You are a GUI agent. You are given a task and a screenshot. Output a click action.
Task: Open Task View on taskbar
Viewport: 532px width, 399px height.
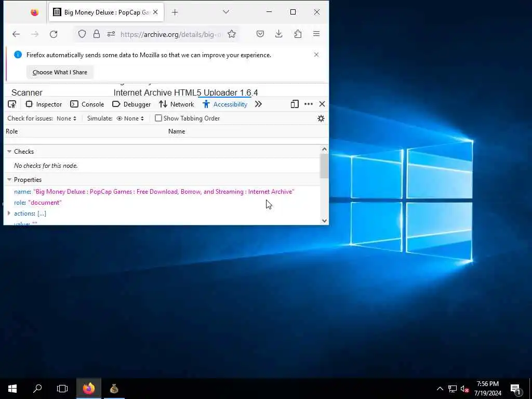point(62,389)
